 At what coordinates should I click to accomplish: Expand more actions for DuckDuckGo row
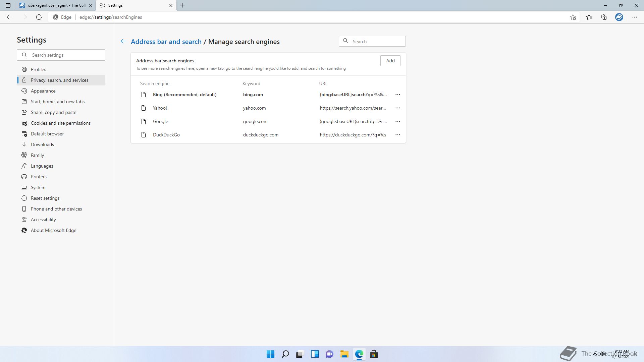coord(397,135)
